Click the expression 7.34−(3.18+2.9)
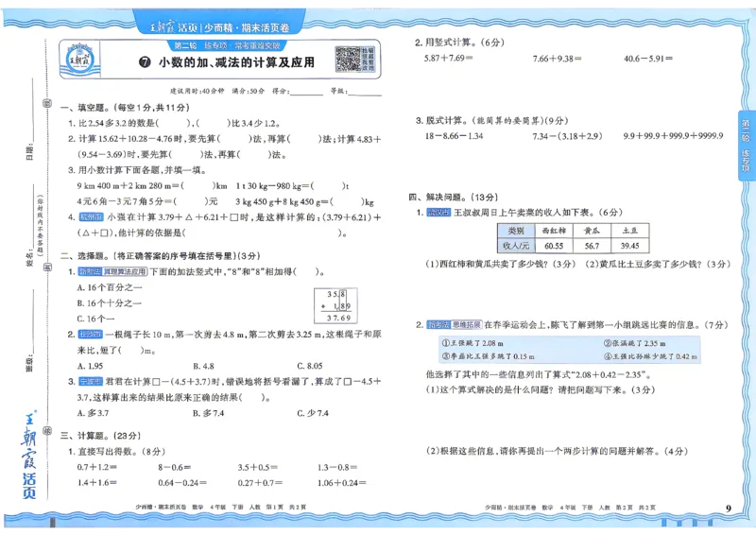The image size is (756, 535). tap(568, 136)
